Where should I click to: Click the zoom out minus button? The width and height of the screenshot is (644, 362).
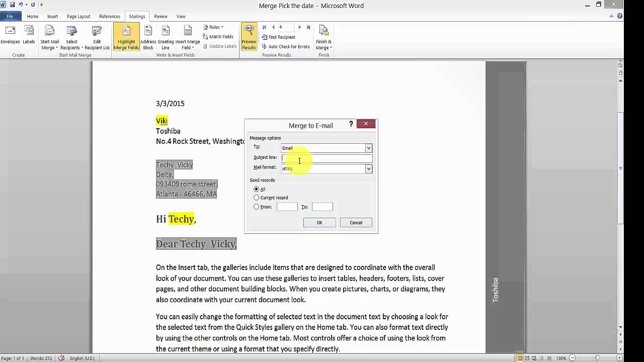coord(573,358)
